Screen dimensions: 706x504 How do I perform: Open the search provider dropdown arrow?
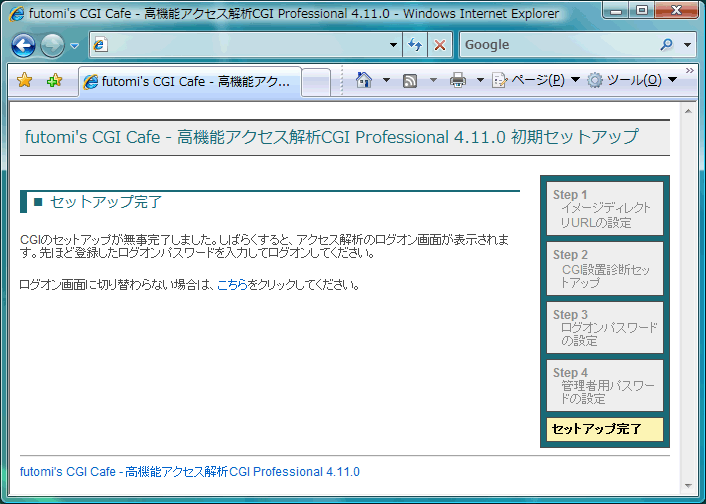(688, 45)
